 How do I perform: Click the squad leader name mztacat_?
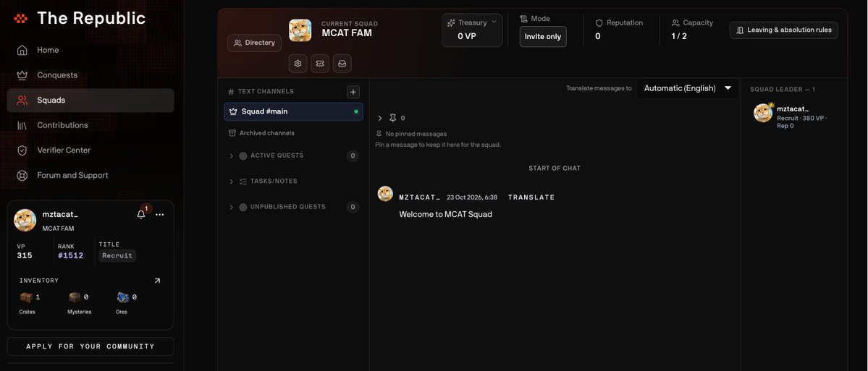(x=792, y=109)
